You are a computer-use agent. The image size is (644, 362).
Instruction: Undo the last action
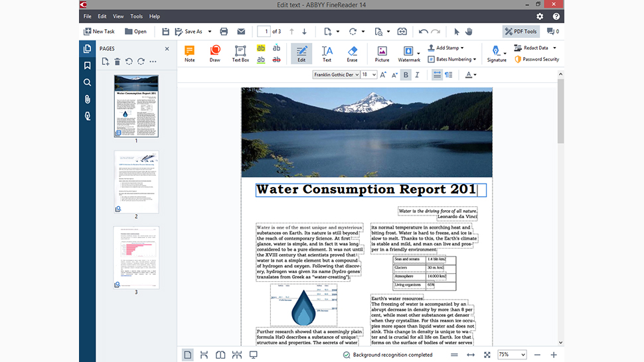point(423,32)
